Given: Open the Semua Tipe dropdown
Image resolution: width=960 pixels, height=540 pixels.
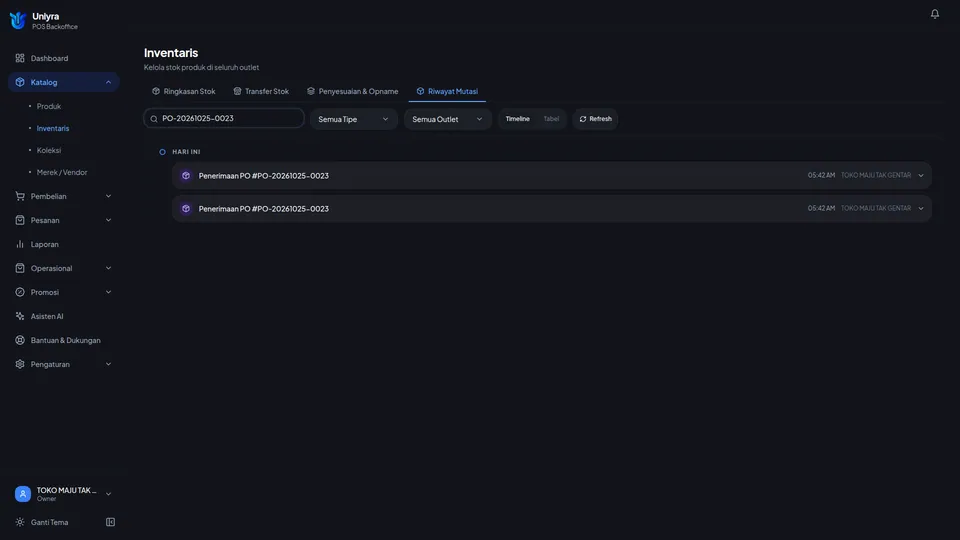Looking at the screenshot, I should [353, 119].
